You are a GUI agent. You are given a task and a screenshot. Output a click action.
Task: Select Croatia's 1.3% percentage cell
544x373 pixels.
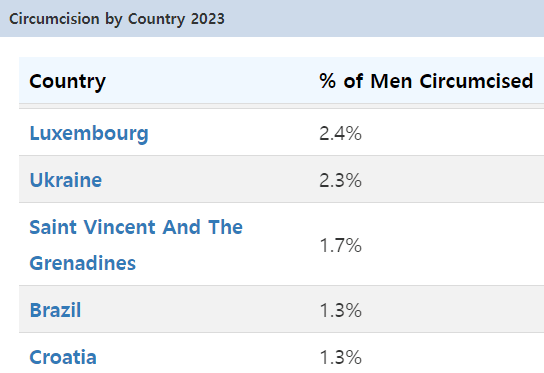click(x=340, y=357)
